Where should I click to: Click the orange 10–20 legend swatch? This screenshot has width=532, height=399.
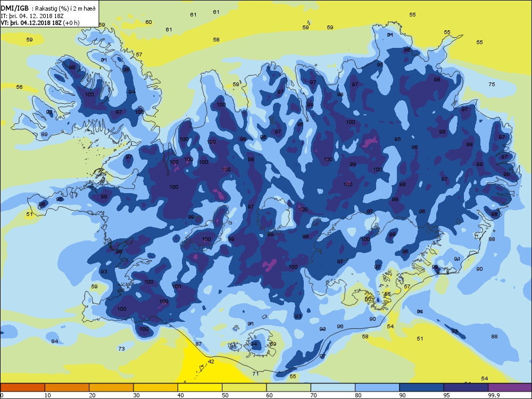click(x=67, y=387)
